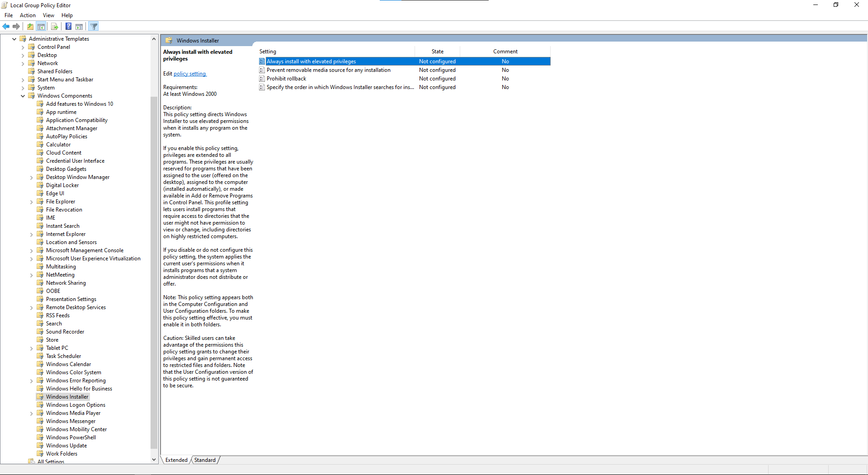Open the policy setting edit link
The width and height of the screenshot is (868, 475).
(190, 74)
